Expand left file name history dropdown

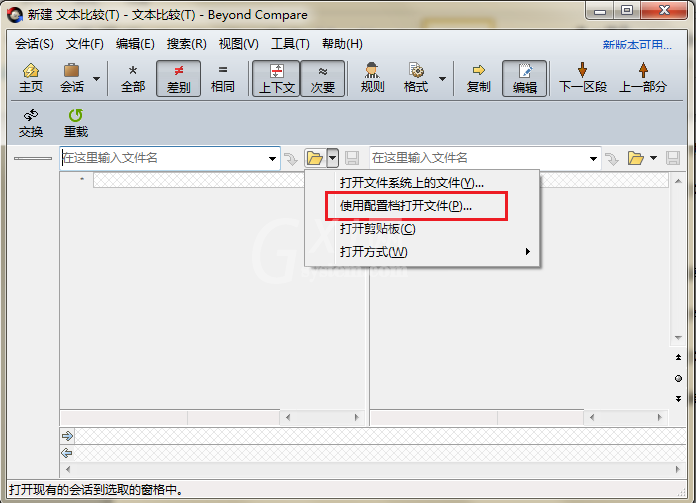coord(272,158)
